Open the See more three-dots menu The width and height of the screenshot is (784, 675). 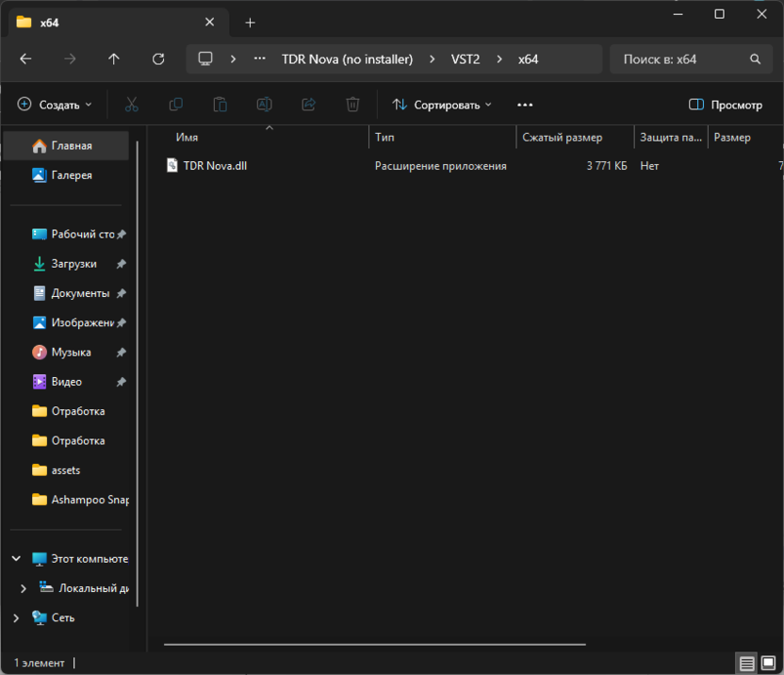pyautogui.click(x=525, y=105)
